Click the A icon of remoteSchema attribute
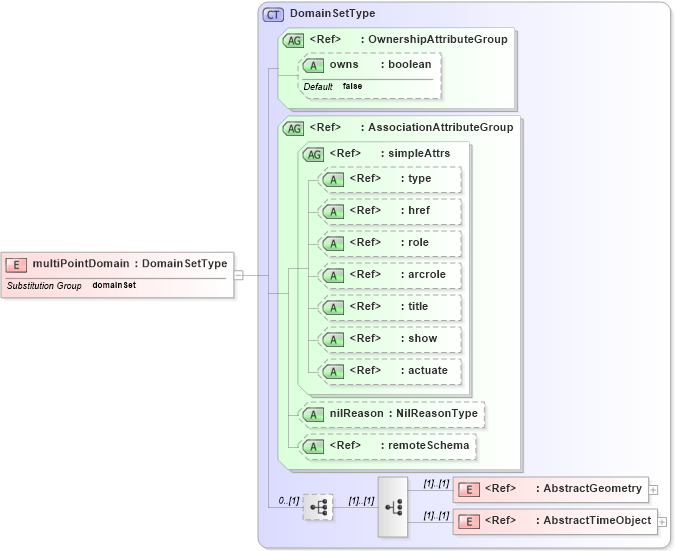 coord(313,446)
